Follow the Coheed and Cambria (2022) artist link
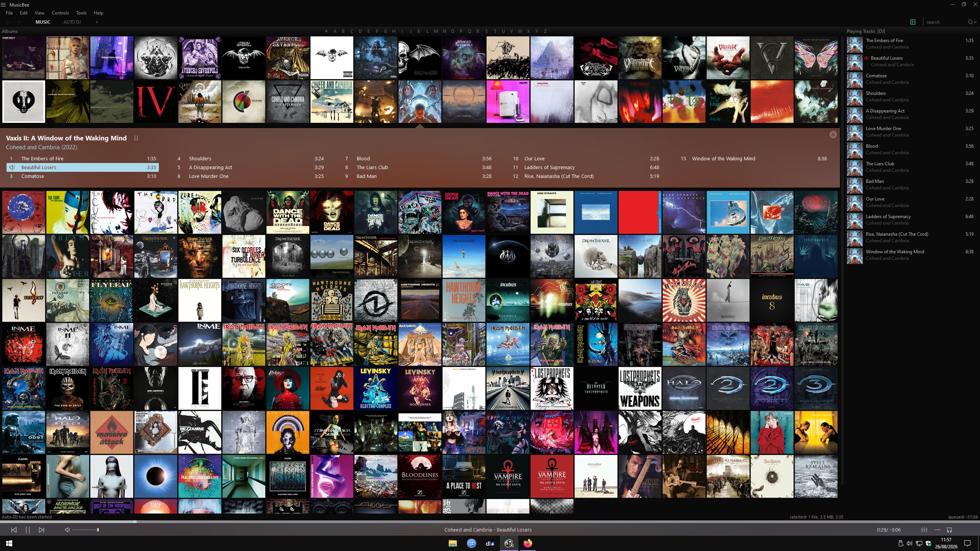The image size is (980, 551). point(41,147)
